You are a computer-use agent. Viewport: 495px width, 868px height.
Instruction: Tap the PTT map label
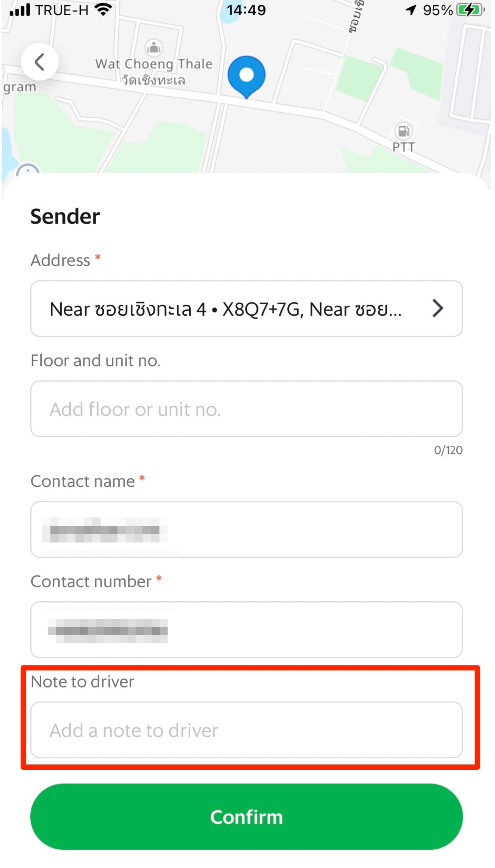tap(404, 147)
